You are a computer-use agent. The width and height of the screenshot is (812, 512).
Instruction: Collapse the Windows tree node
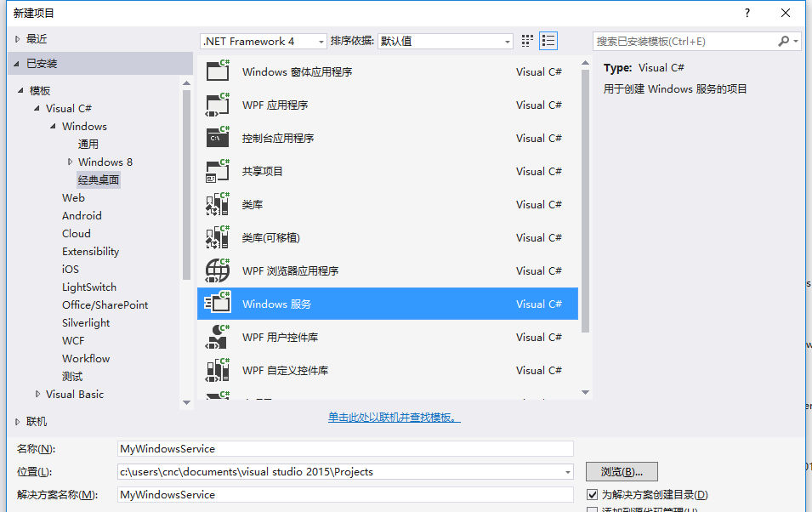tap(53, 126)
